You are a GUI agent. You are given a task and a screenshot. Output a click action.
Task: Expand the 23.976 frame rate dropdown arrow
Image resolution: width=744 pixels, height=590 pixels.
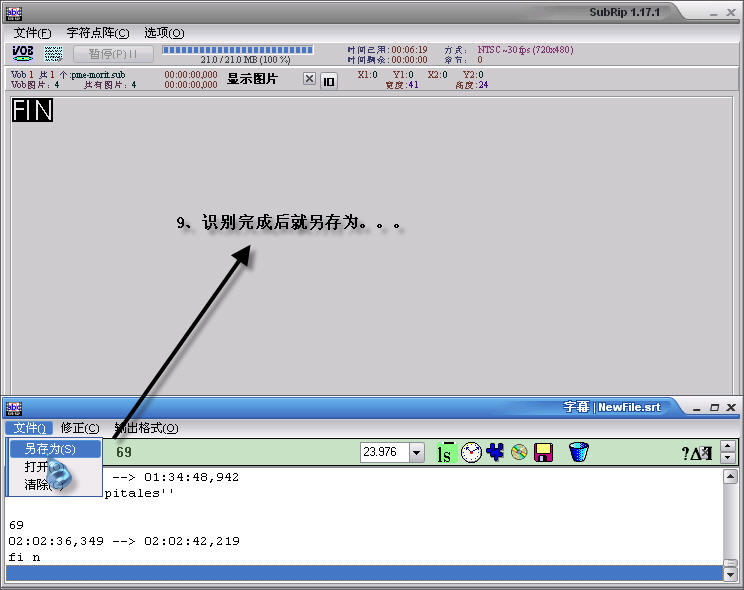[x=416, y=452]
